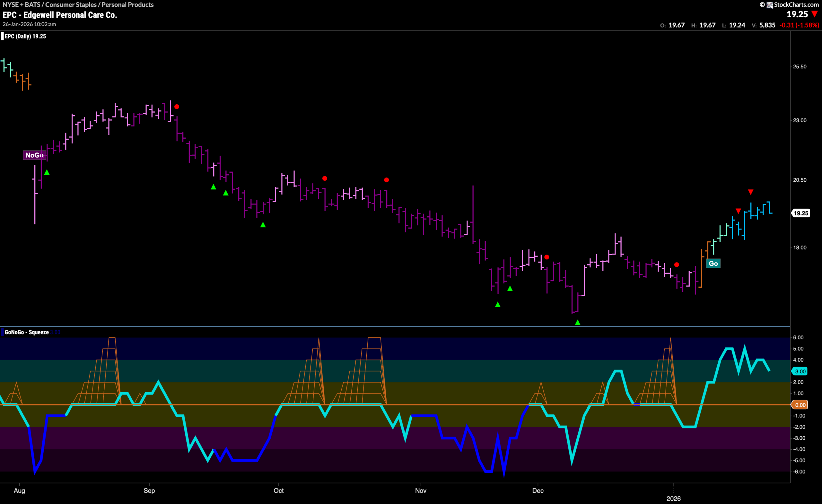Click the volume value 5,835
The width and height of the screenshot is (822, 504).
coord(767,25)
